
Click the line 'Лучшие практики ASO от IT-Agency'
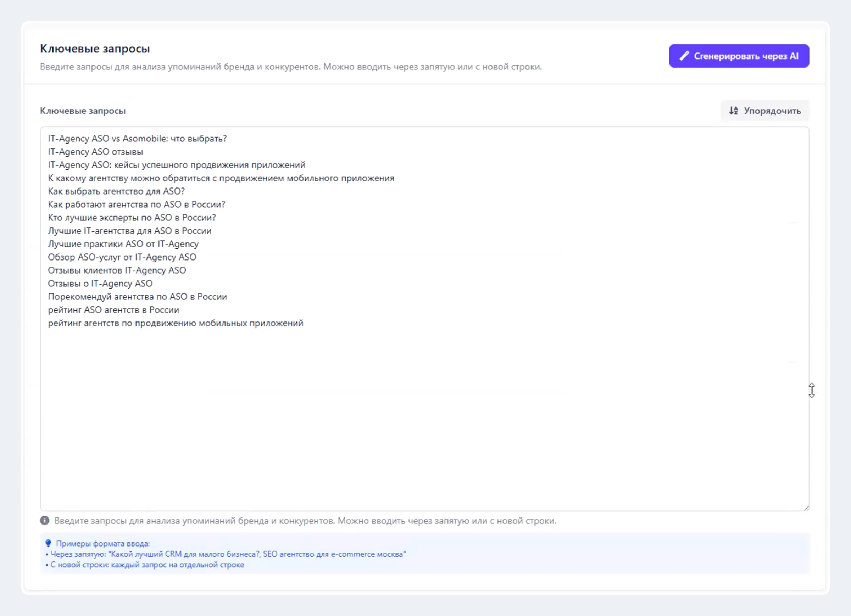pos(123,244)
